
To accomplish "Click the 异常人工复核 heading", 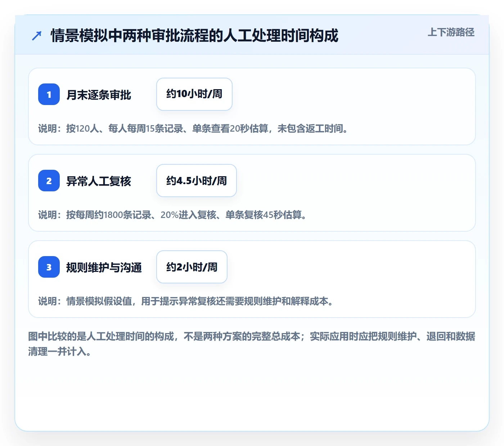I will click(99, 181).
